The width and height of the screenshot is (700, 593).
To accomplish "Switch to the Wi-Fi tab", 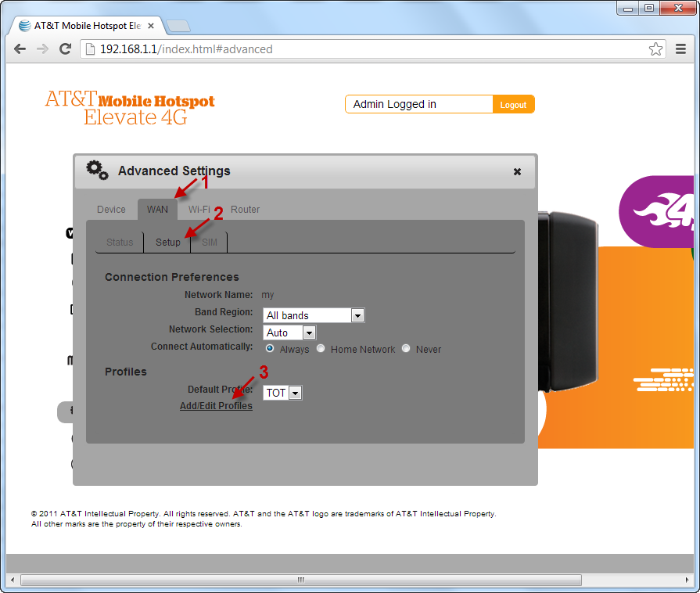I will tap(199, 210).
